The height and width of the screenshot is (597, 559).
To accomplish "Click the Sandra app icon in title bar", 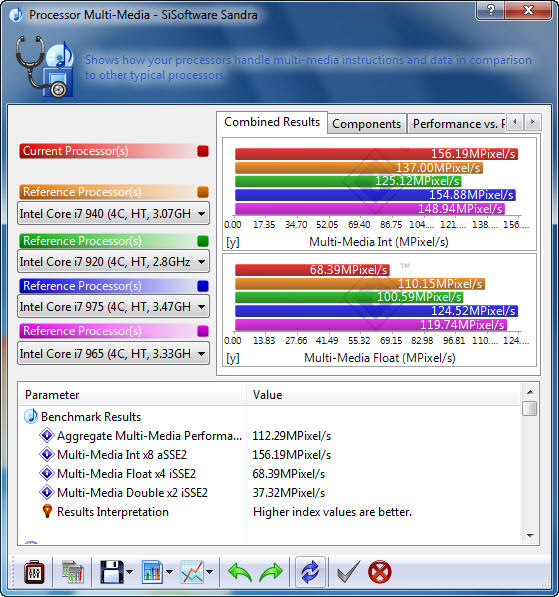I will (x=16, y=15).
